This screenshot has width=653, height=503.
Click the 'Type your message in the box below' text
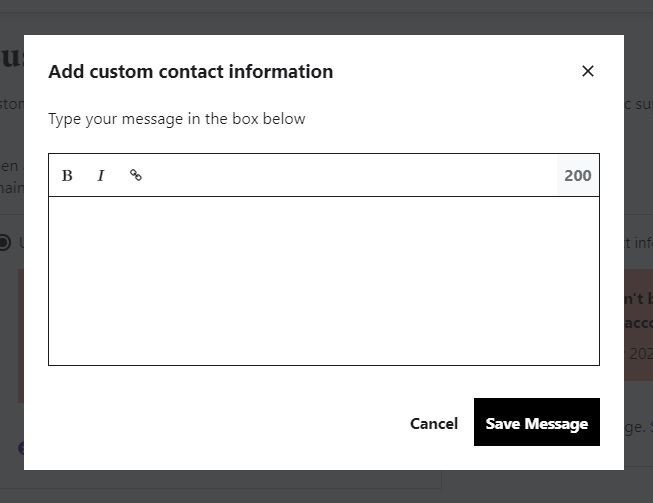tap(177, 119)
